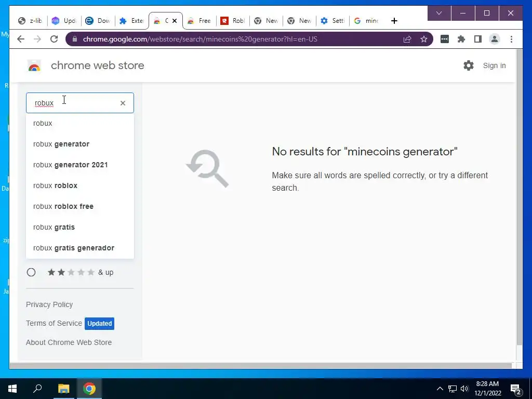The image size is (532, 399).
Task: Click the forward navigation arrow
Action: [x=37, y=39]
